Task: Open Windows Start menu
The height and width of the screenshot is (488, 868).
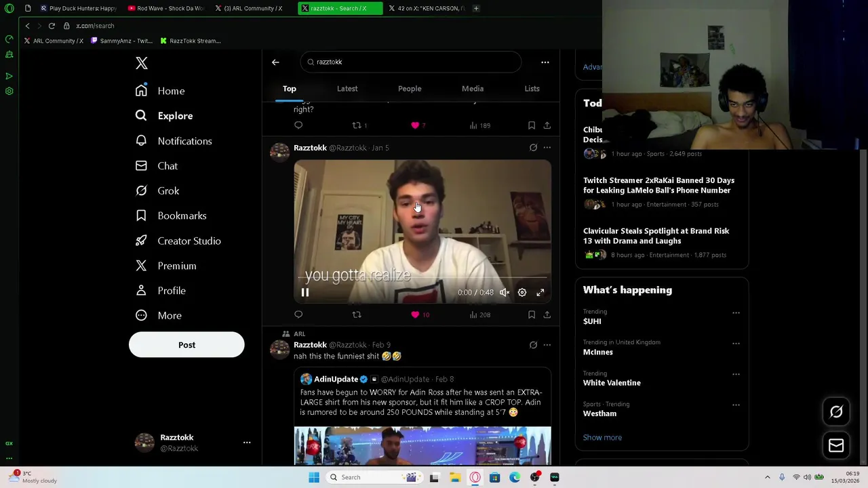Action: click(x=314, y=477)
